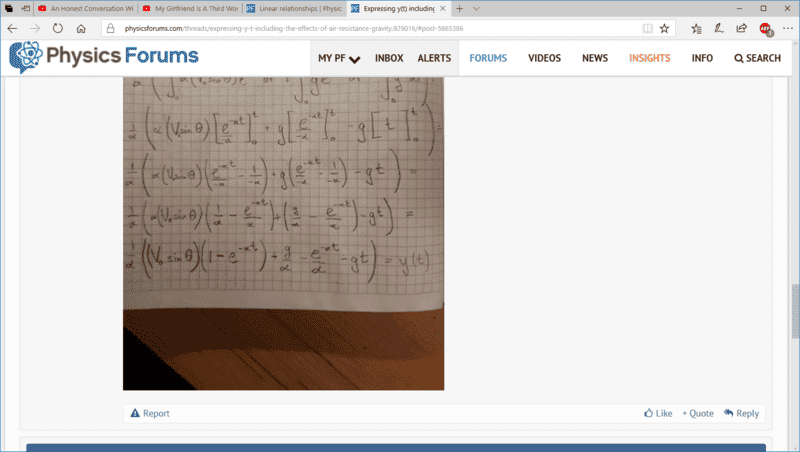The image size is (800, 452).
Task: Open a new tab with plus button
Action: coord(459,8)
